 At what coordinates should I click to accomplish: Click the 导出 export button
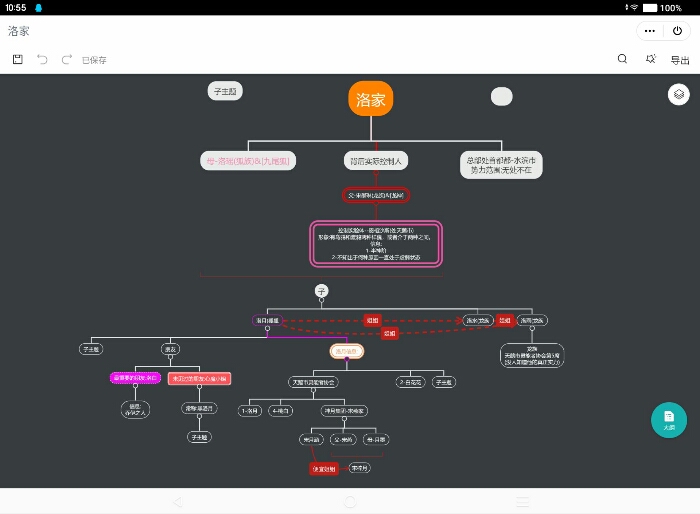[x=680, y=59]
